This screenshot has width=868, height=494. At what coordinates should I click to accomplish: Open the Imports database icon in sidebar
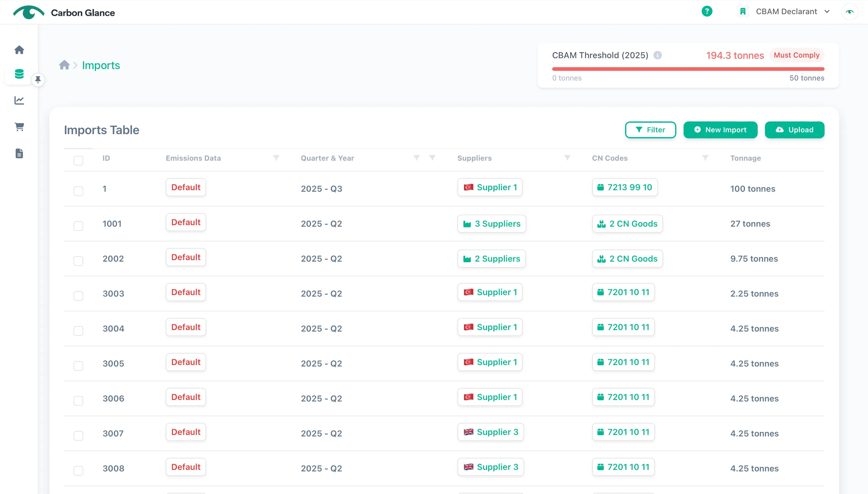(19, 74)
